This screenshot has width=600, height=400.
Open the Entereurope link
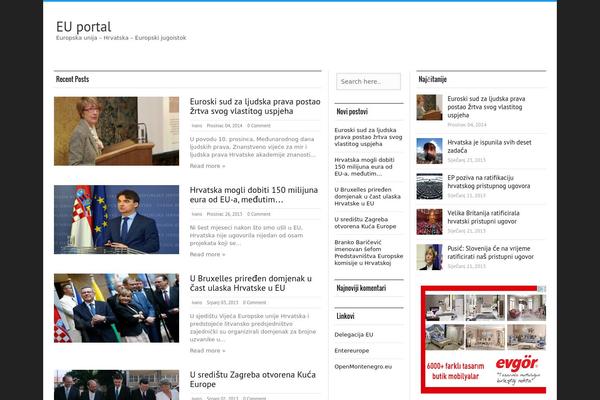pos(352,351)
